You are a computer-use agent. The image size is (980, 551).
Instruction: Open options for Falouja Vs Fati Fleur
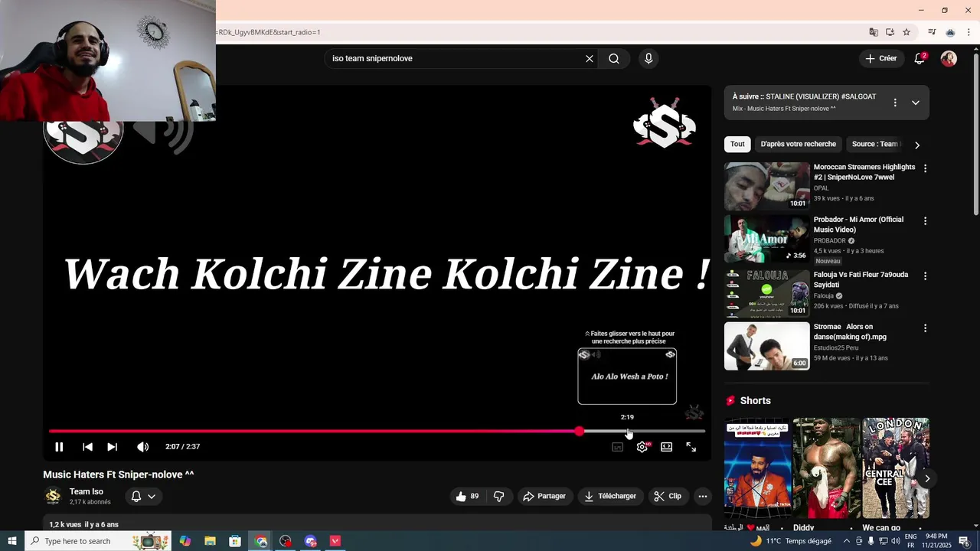coord(925,275)
